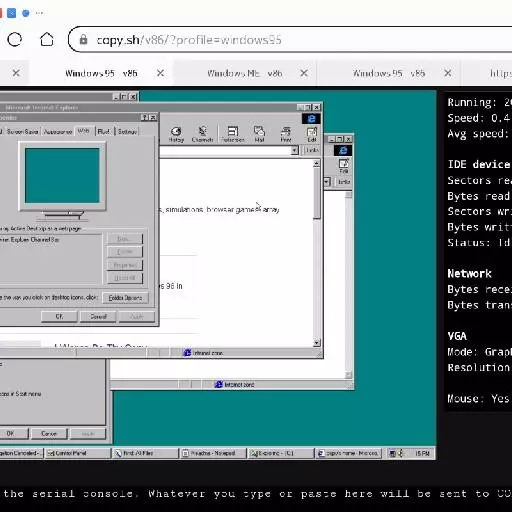Open Folder Options from Display Properties
The image size is (512, 512).
tap(125, 298)
